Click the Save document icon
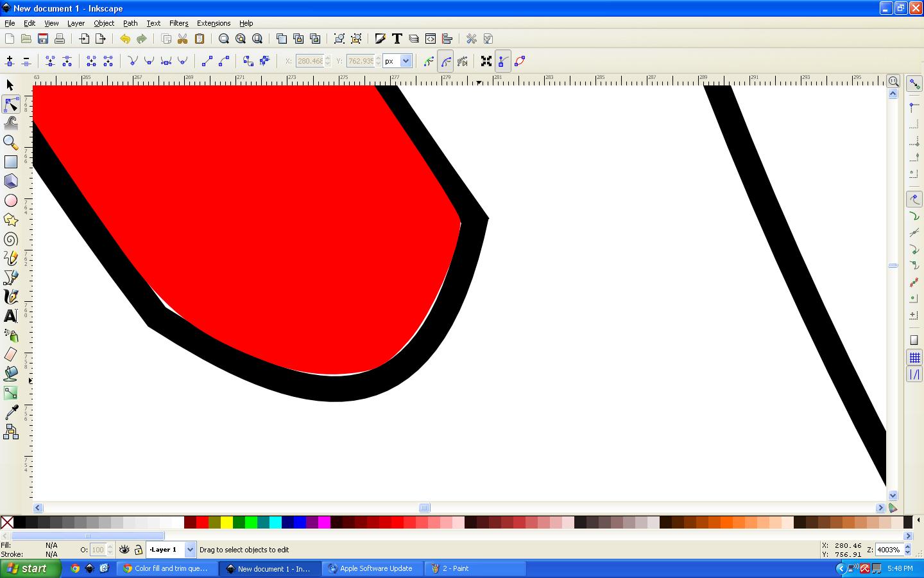 pyautogui.click(x=43, y=39)
